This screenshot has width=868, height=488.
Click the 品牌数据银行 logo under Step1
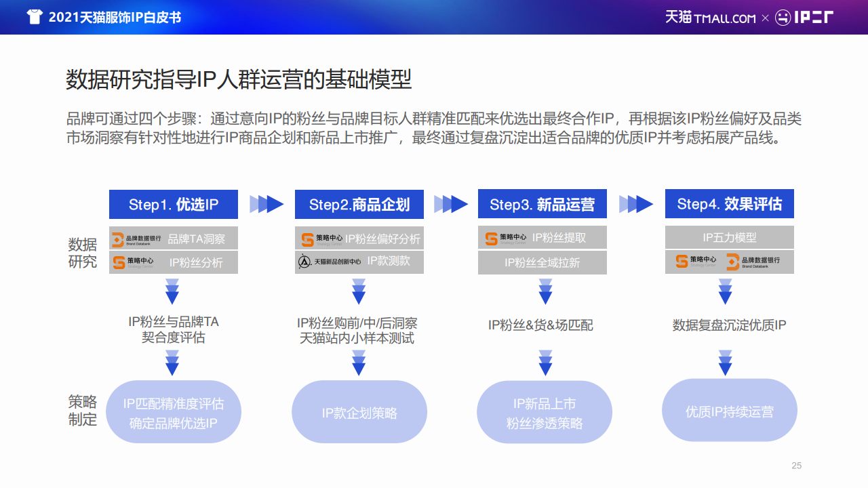click(x=136, y=239)
